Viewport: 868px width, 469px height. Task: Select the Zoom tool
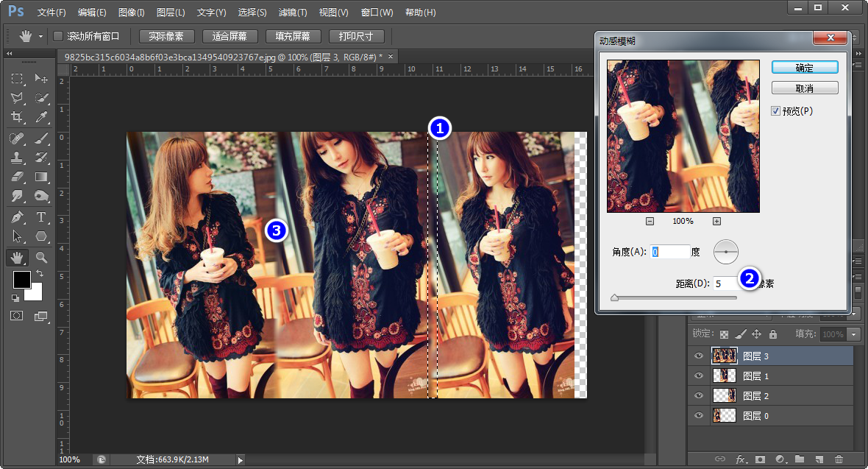[41, 257]
